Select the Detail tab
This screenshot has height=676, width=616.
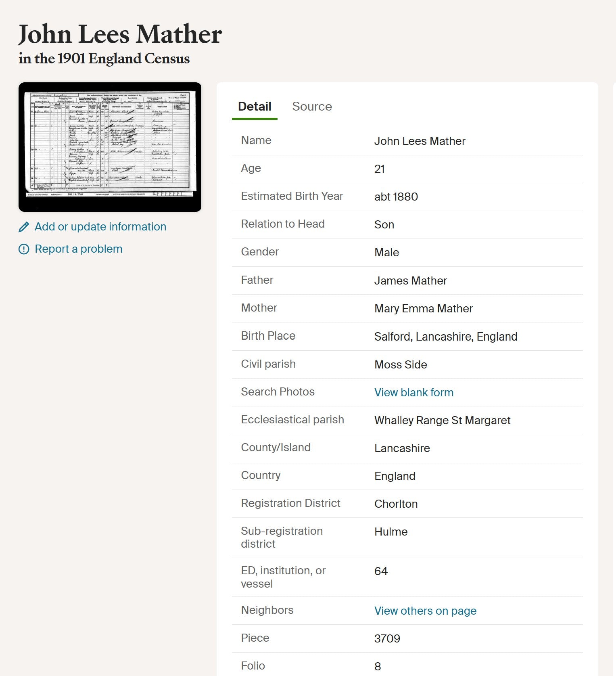click(255, 107)
